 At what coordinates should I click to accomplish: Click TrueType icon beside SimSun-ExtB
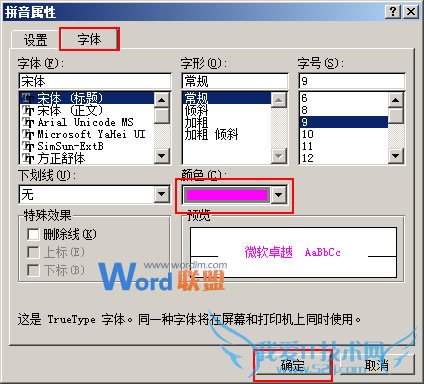click(28, 146)
